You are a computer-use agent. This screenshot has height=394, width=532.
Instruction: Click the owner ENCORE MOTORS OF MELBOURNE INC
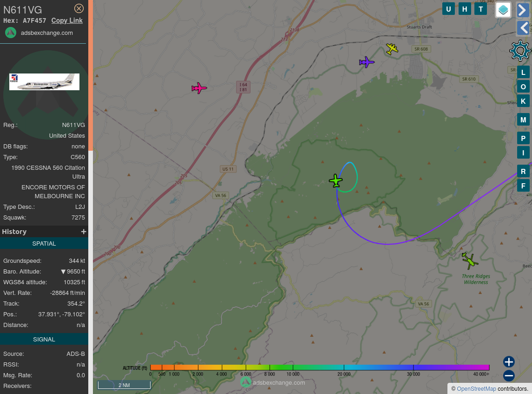point(53,192)
